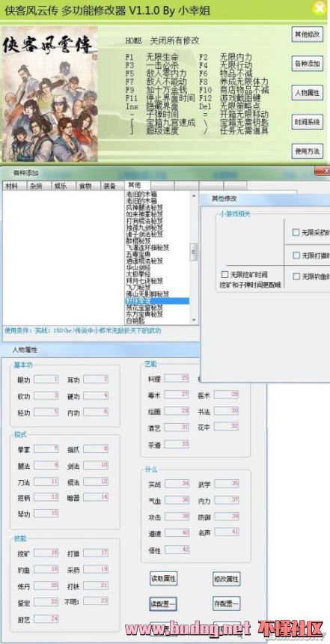Click the 名声 value field

[226, 532]
